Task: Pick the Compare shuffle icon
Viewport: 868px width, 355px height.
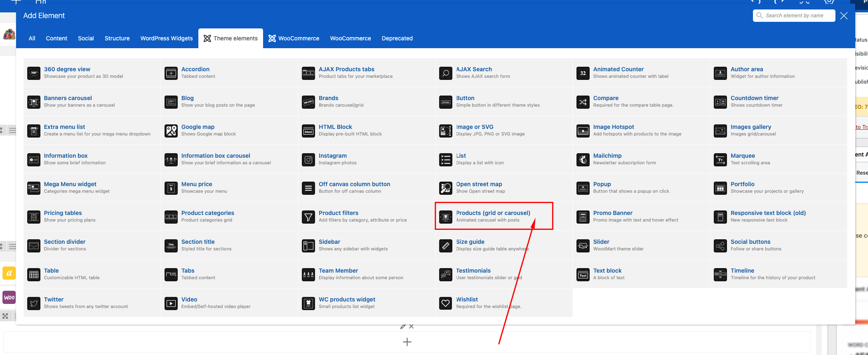Action: click(x=583, y=102)
